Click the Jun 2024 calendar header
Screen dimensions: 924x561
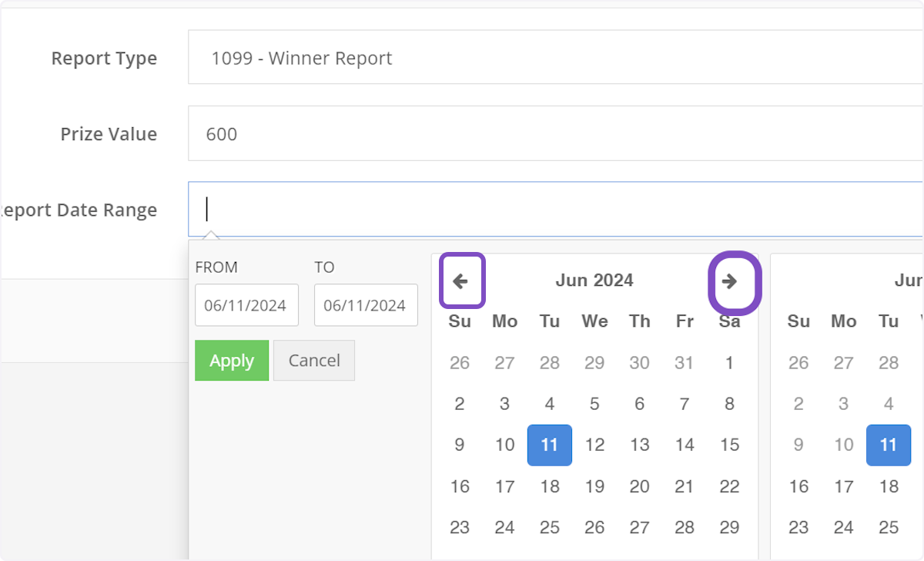point(594,280)
